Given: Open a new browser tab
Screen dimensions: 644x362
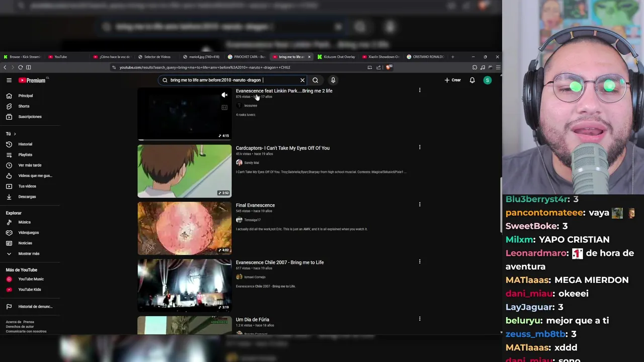Looking at the screenshot, I should (x=453, y=57).
